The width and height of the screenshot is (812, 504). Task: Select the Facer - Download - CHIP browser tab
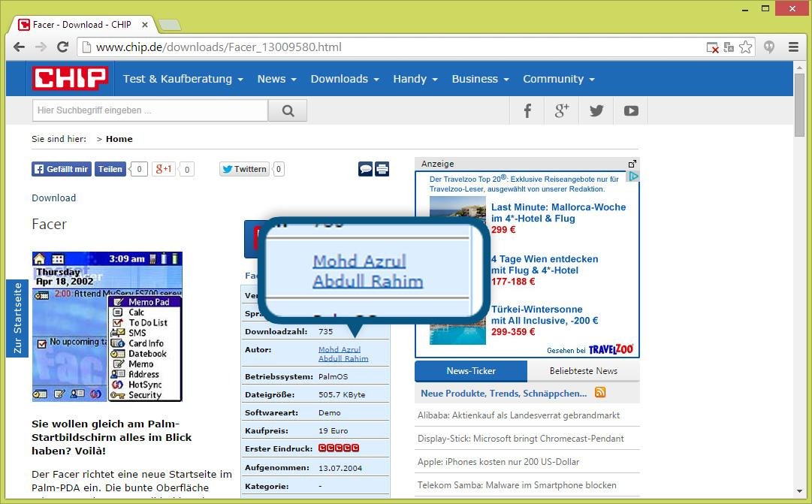(83, 24)
